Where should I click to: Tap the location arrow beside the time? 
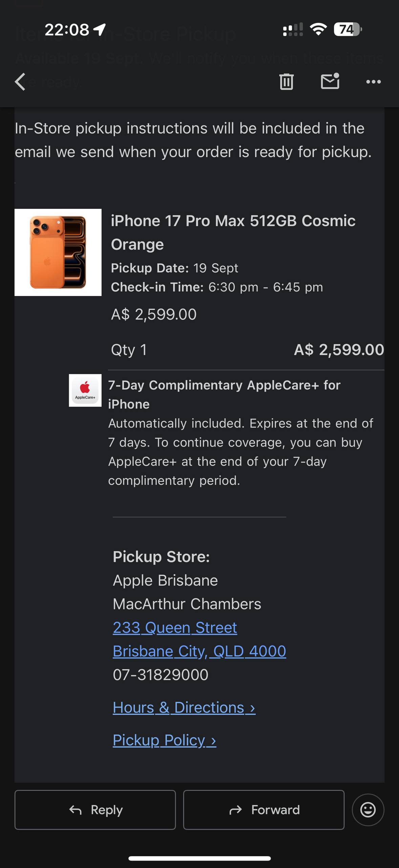point(100,29)
